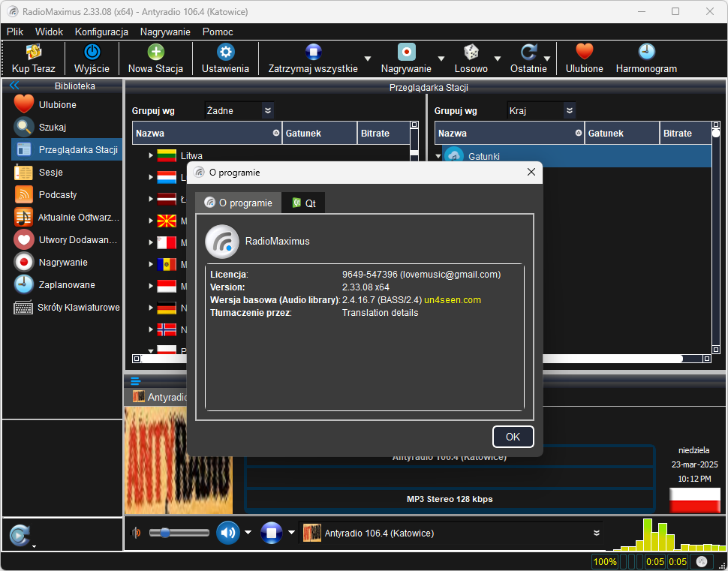728x571 pixels.
Task: Collapse Biblioteka panel with double-chevron icon
Action: 14,86
